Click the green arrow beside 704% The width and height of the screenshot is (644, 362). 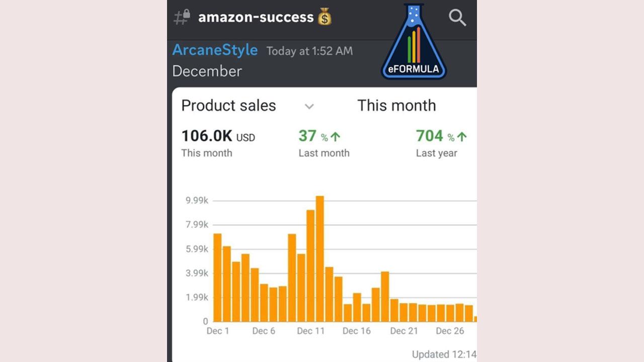[462, 137]
